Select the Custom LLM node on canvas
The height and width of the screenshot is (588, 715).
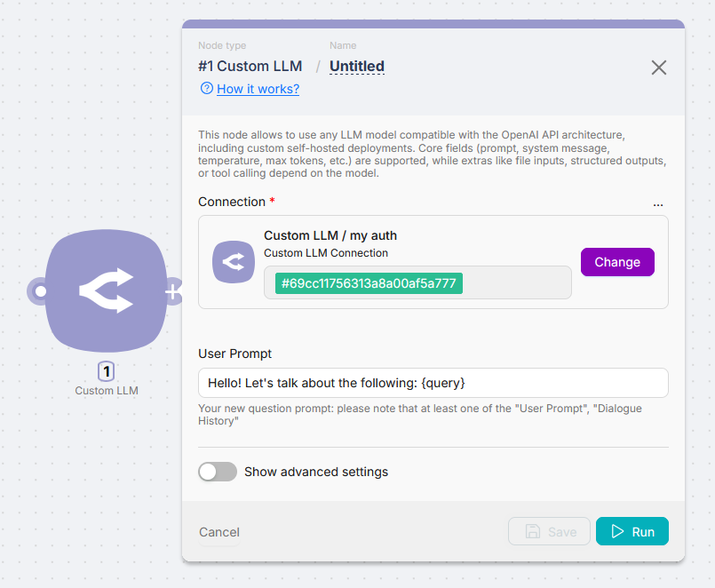[106, 290]
